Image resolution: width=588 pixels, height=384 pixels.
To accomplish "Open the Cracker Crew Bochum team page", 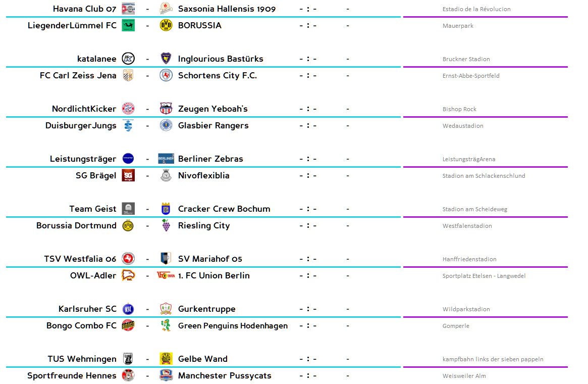I will pyautogui.click(x=224, y=209).
